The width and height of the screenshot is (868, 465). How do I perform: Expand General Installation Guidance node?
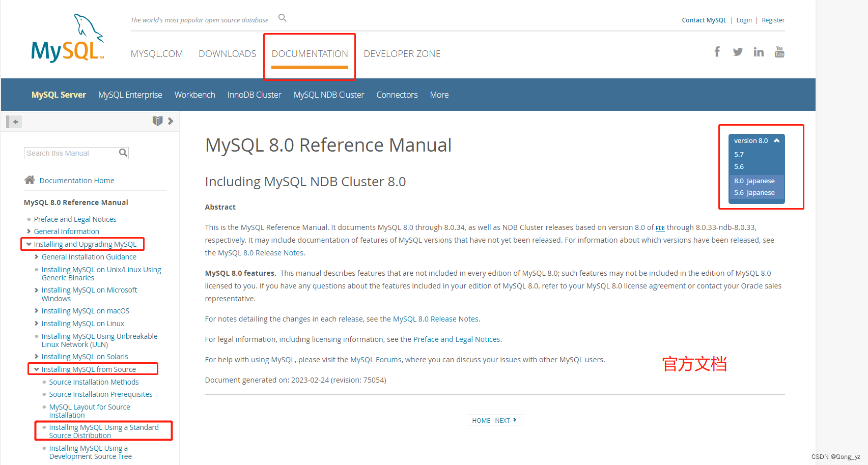pyautogui.click(x=37, y=257)
